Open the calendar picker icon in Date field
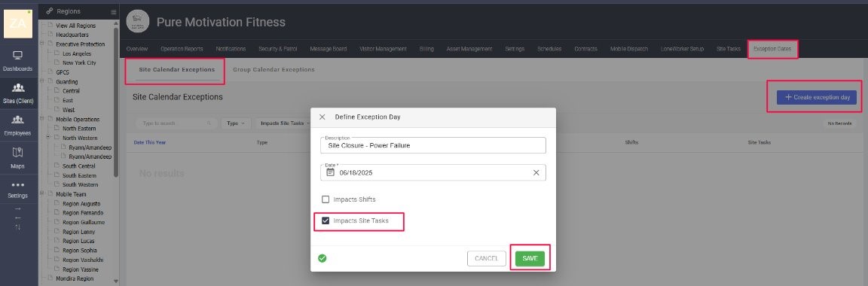 331,172
